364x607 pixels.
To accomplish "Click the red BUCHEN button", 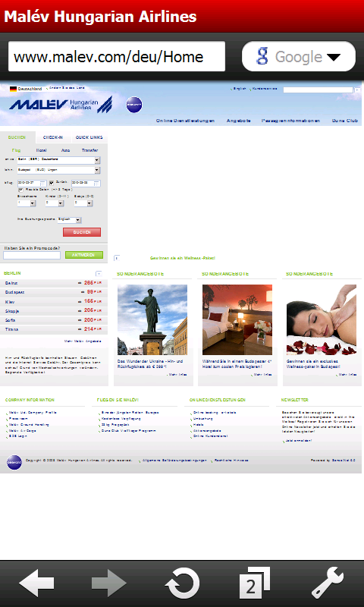I will point(82,232).
